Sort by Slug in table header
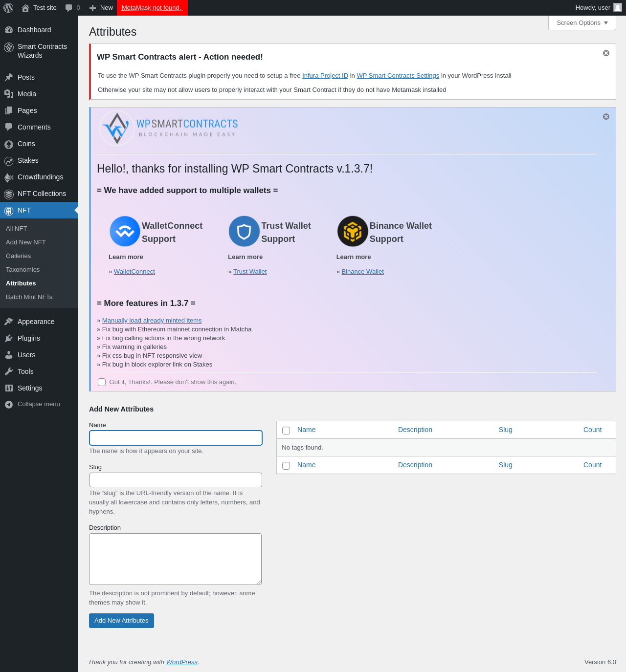 [506, 430]
